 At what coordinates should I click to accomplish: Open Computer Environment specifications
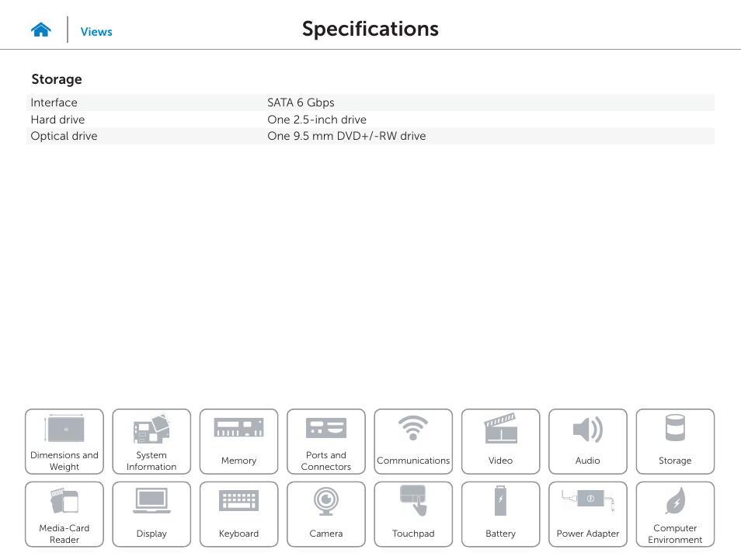click(675, 514)
